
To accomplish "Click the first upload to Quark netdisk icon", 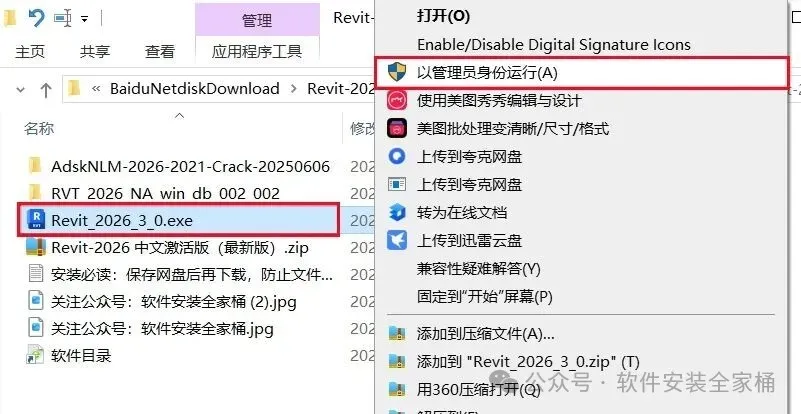I will click(397, 156).
